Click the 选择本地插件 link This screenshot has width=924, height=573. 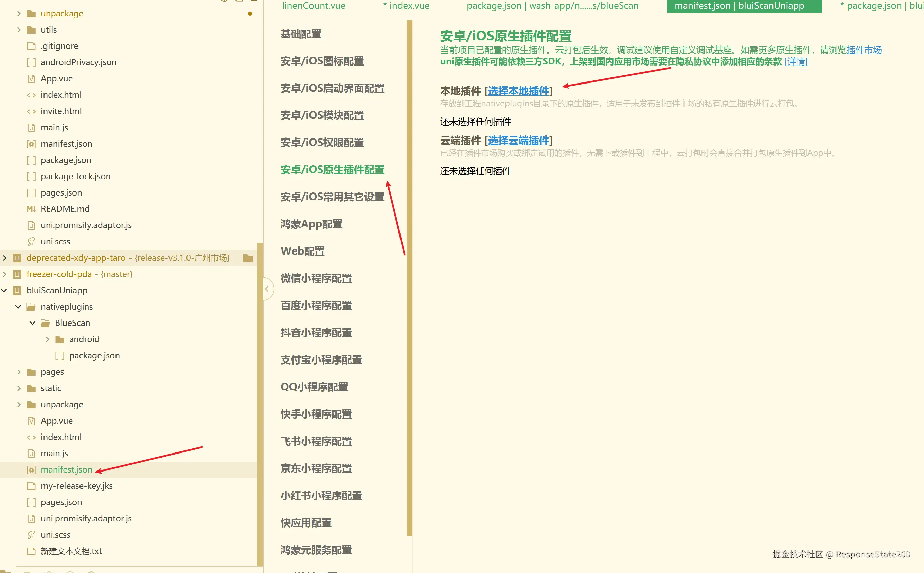pyautogui.click(x=518, y=91)
